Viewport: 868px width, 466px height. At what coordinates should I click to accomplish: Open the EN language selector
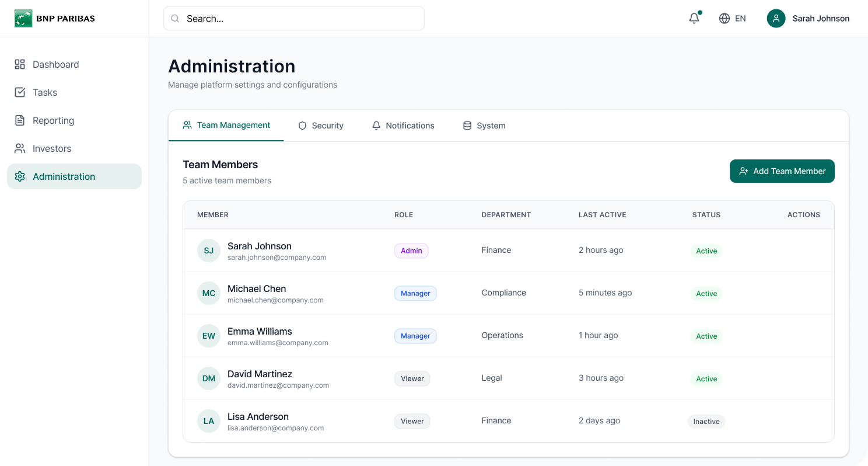click(x=732, y=18)
